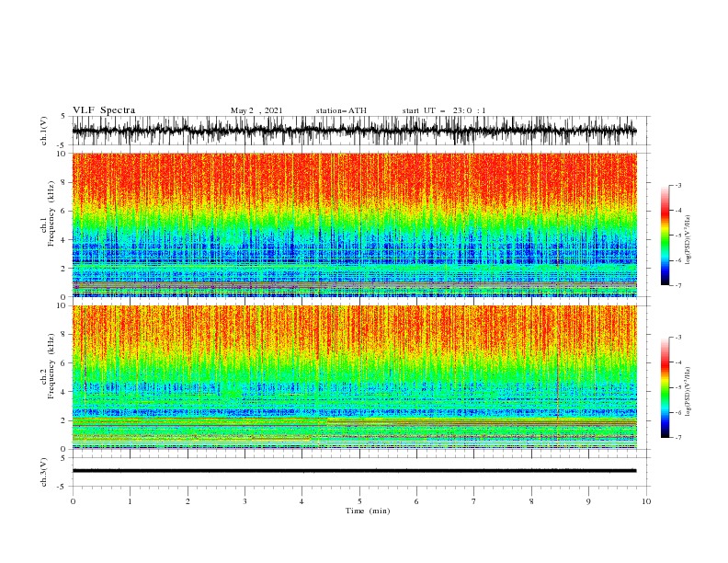
Task: Click the "ch.1(V)" waveform axis label
Action: [44, 131]
